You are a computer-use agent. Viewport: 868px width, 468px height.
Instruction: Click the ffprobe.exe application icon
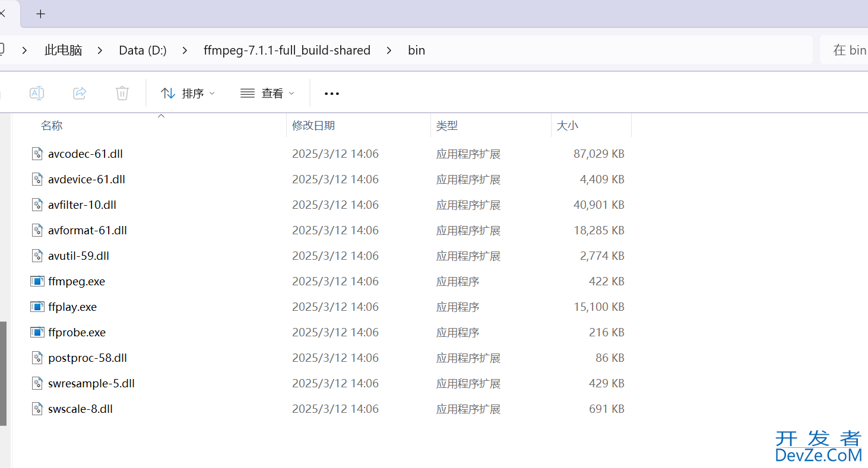click(x=37, y=332)
